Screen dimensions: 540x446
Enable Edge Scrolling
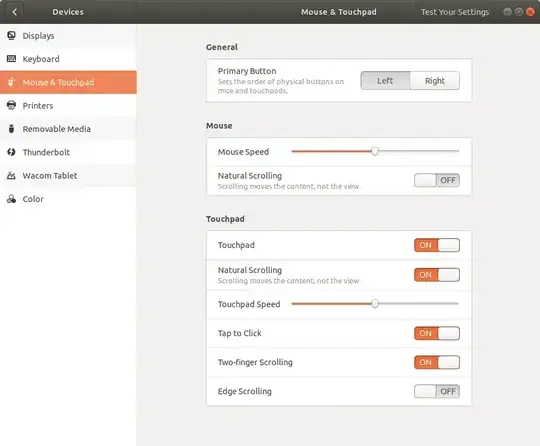pos(437,391)
